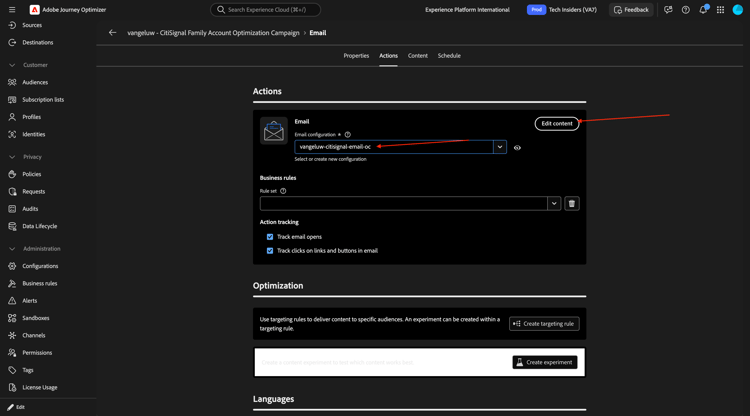The width and height of the screenshot is (750, 416).
Task: Open Audiences icon in sidebar
Action: click(x=12, y=82)
